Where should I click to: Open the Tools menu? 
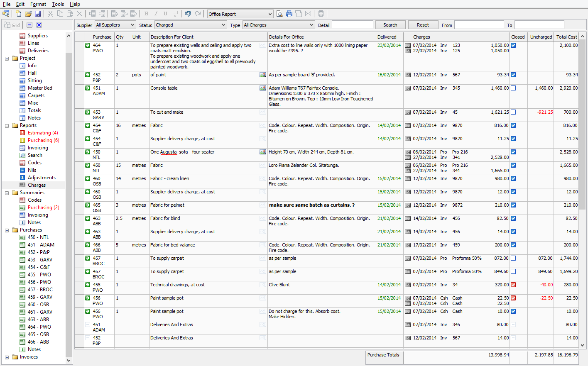tap(58, 4)
